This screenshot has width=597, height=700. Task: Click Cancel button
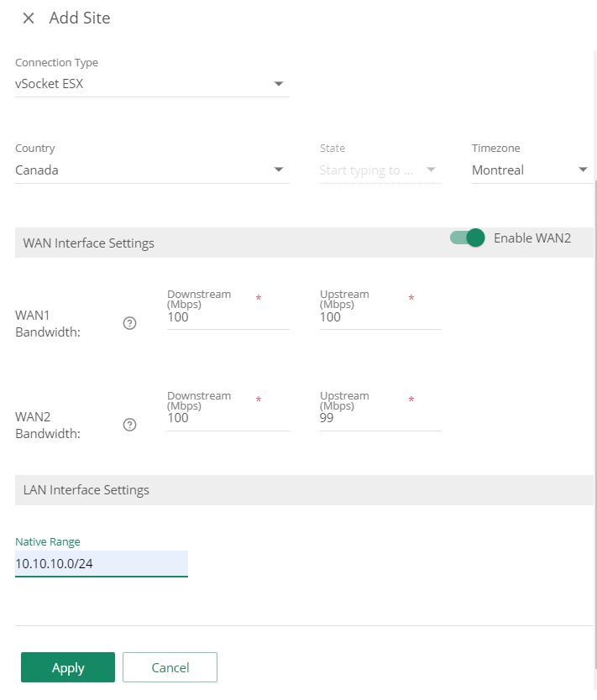170,667
